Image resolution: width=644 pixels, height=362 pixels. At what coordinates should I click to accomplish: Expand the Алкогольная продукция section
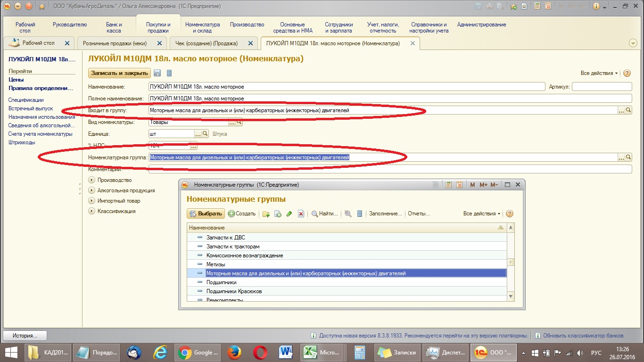pyautogui.click(x=91, y=190)
